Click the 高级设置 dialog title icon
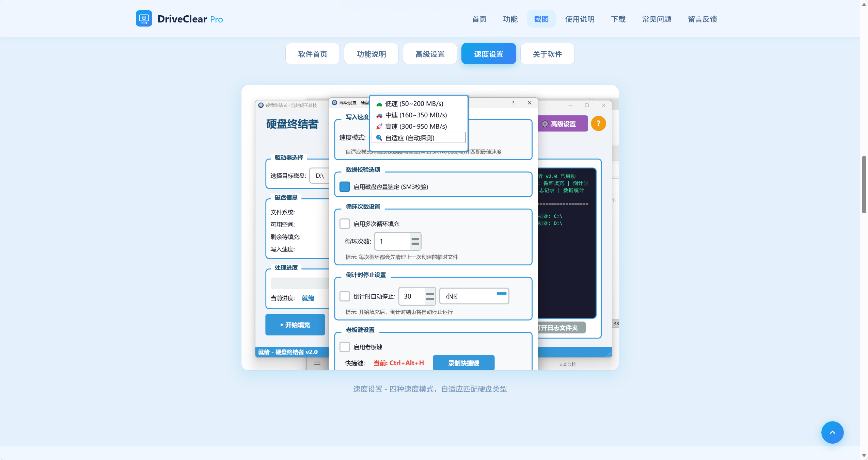868x460 pixels. (334, 102)
